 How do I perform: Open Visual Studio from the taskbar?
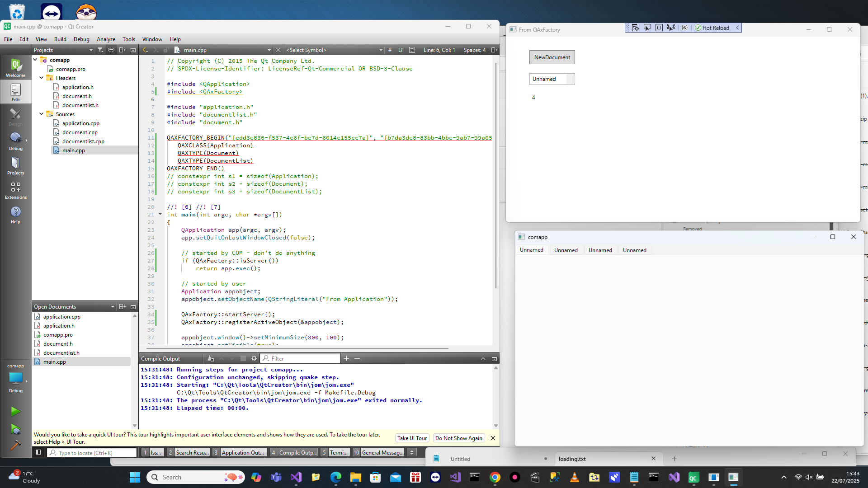click(x=296, y=477)
